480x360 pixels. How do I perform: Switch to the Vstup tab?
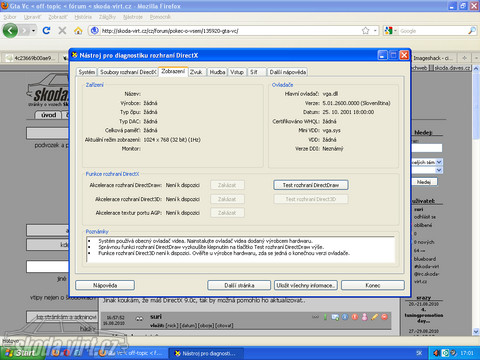tap(237, 72)
